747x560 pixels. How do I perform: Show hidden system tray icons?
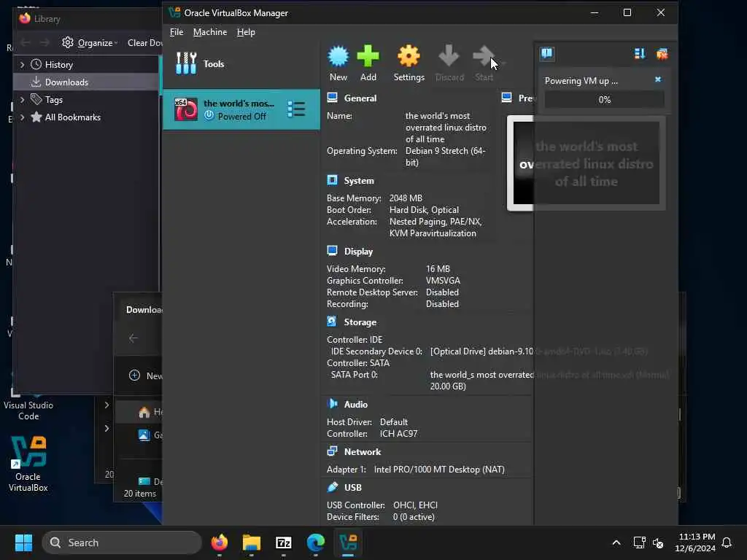coord(616,542)
